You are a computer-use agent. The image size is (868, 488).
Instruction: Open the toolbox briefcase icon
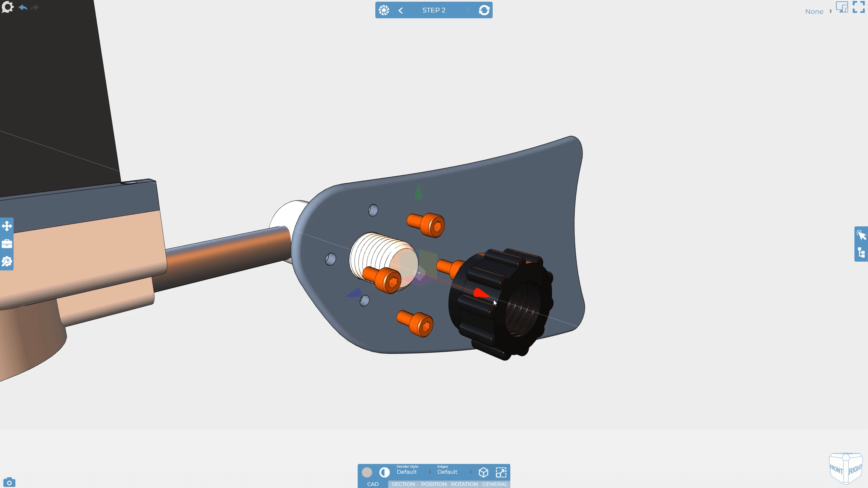(7, 244)
